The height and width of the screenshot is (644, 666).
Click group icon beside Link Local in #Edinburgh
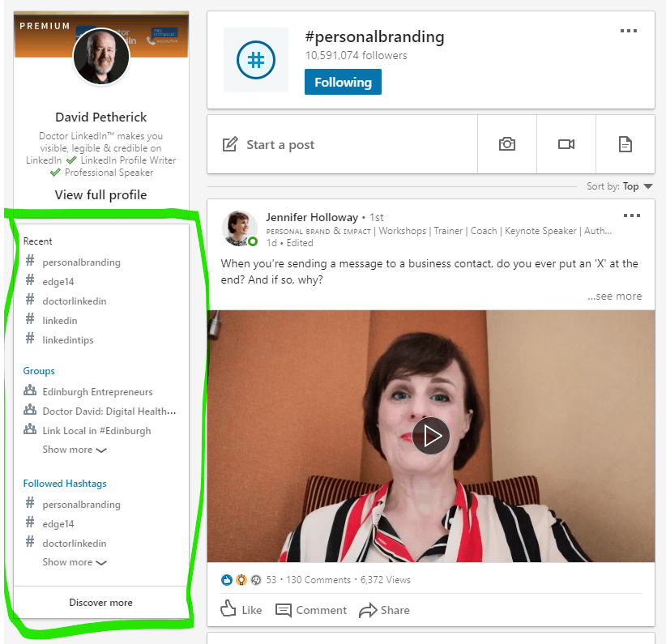pyautogui.click(x=30, y=429)
